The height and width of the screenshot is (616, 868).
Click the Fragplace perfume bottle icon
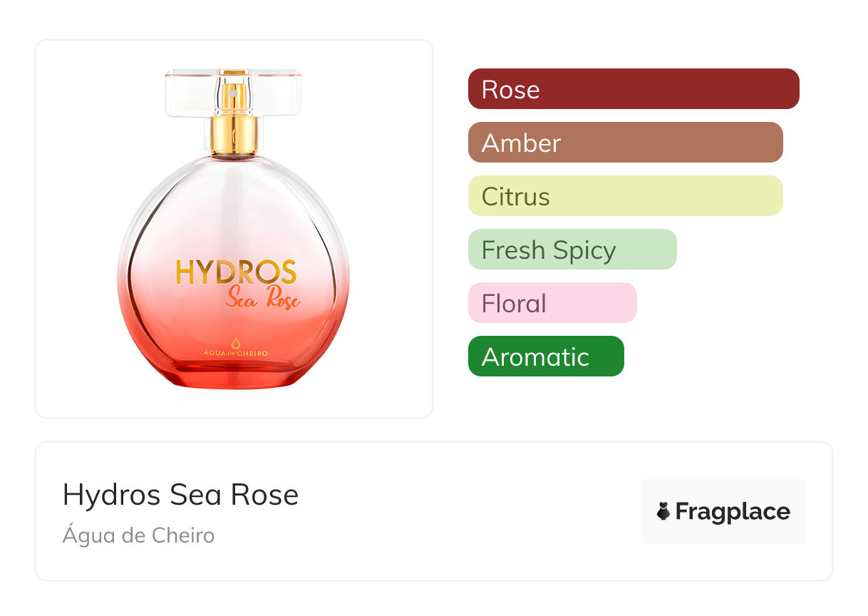pyautogui.click(x=664, y=511)
